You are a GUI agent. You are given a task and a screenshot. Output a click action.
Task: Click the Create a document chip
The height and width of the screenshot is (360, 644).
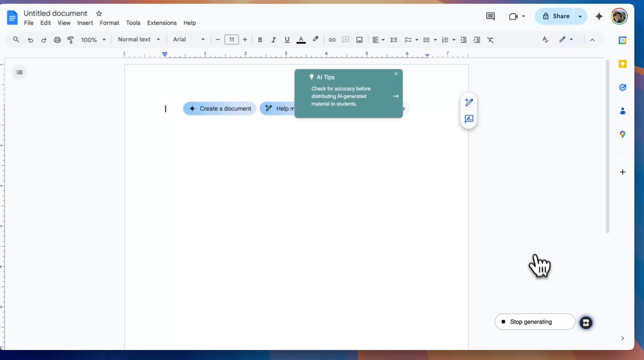tap(220, 109)
